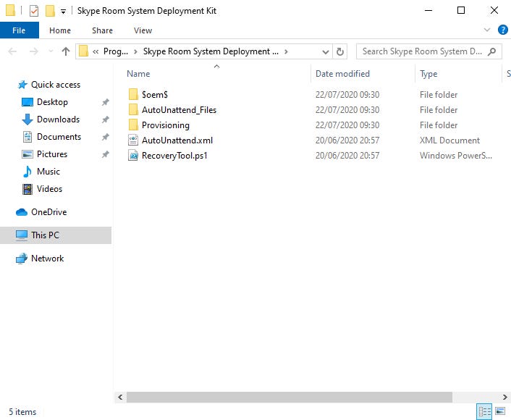
Task: Switch to the Home ribbon tab
Action: [60, 30]
